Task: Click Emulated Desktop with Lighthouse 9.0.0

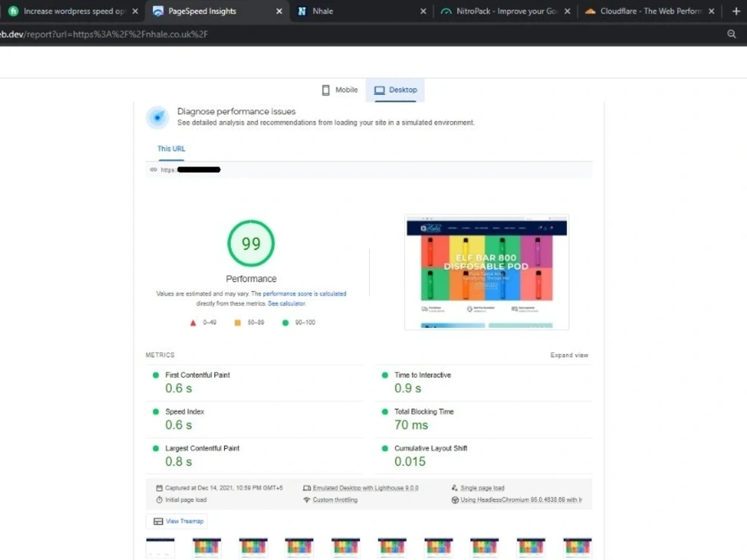Action: tap(365, 488)
